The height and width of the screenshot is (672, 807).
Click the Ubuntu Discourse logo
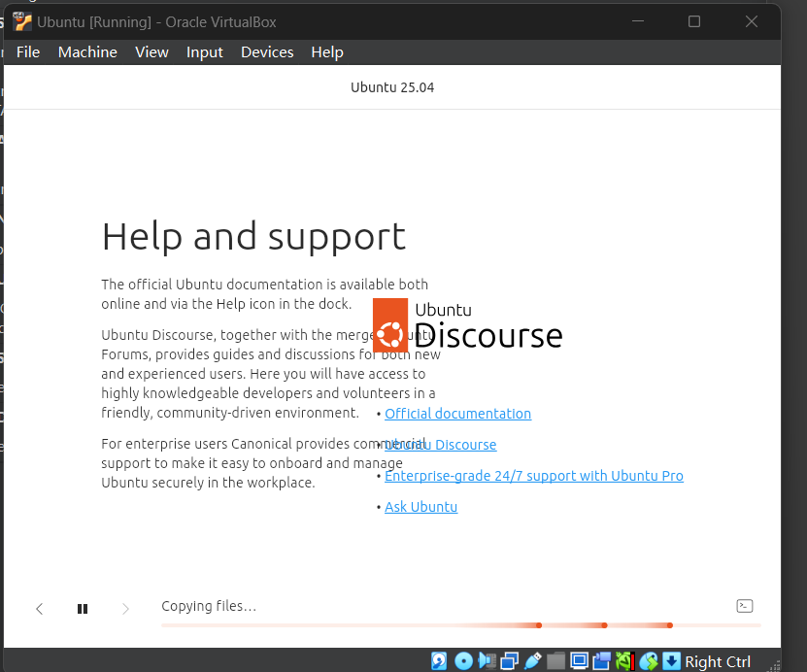pos(467,325)
